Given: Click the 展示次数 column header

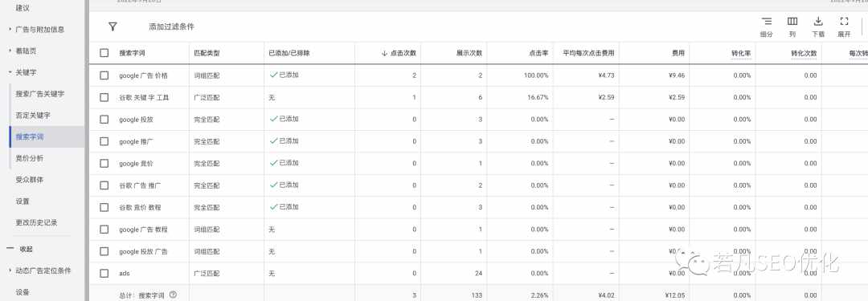Looking at the screenshot, I should point(469,54).
